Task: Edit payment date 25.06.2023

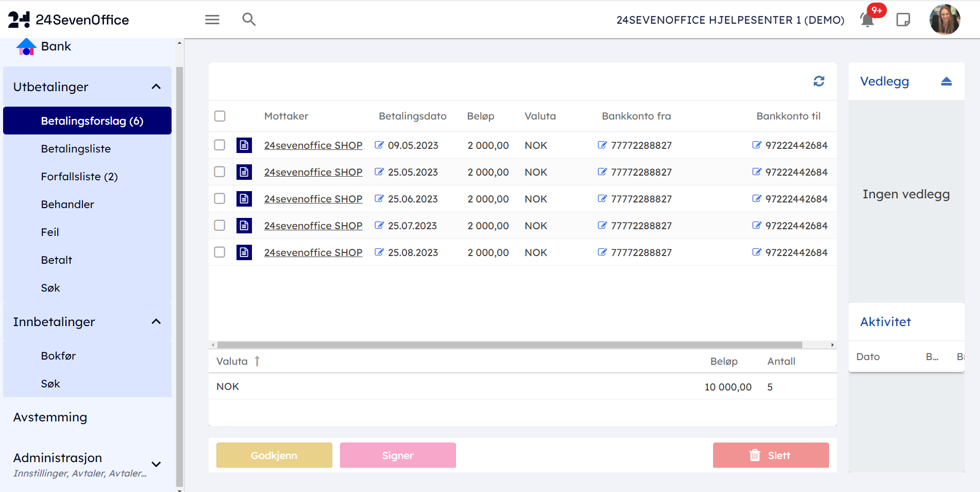Action: 379,199
